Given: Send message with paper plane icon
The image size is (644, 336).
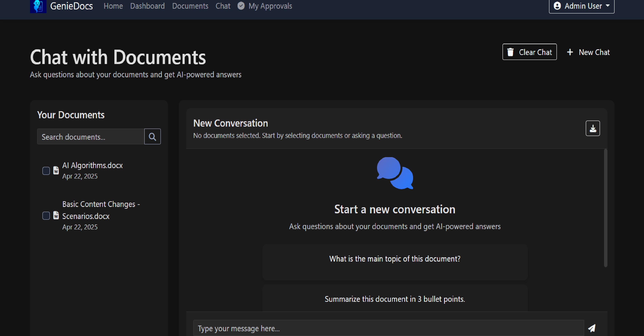Looking at the screenshot, I should click(592, 328).
